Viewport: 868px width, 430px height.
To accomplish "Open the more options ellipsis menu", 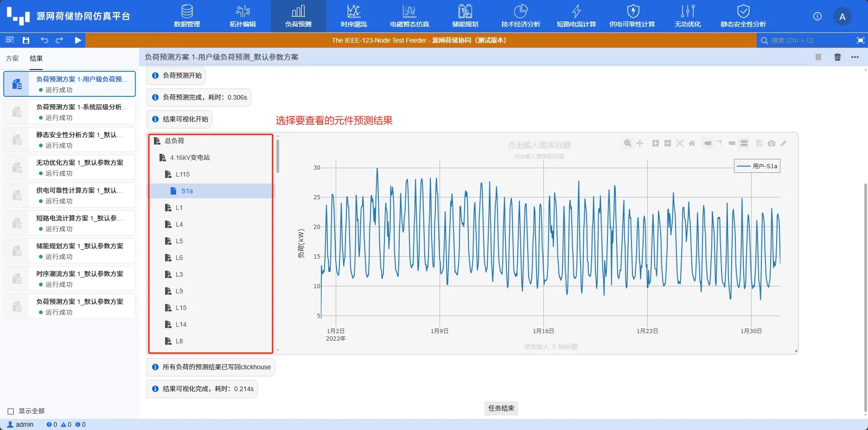I will [855, 57].
